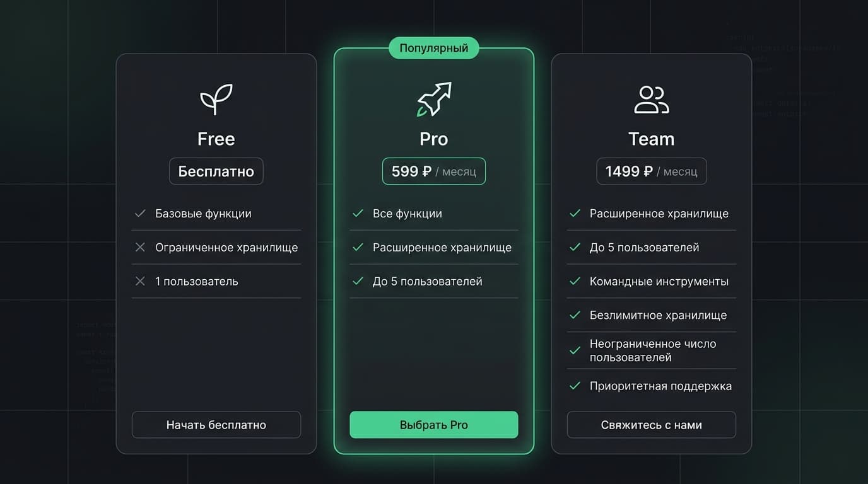Viewport: 868px width, 484px height.
Task: Click the checkmark beside Приоритетная поддержка
Action: click(x=575, y=386)
